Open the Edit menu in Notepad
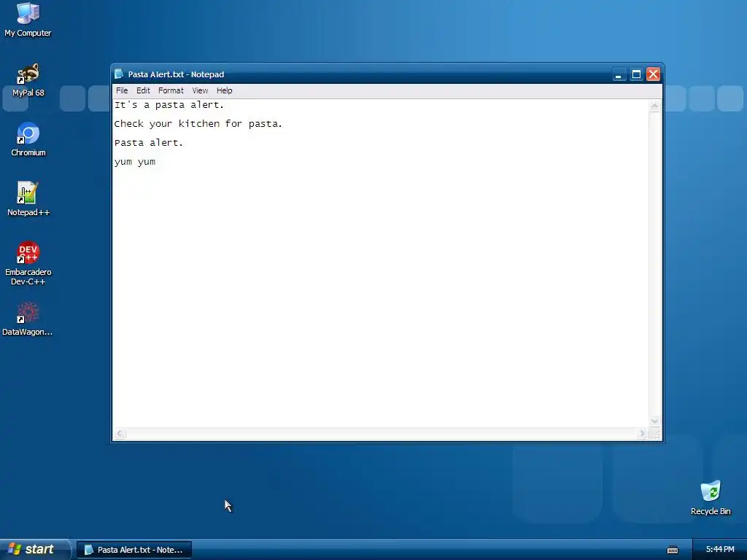The height and width of the screenshot is (560, 747). 143,90
